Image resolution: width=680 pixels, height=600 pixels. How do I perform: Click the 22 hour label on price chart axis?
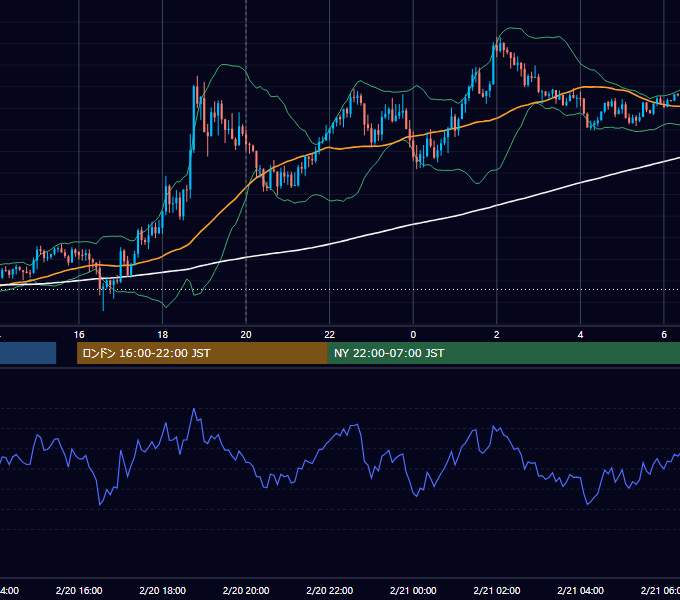click(x=330, y=335)
